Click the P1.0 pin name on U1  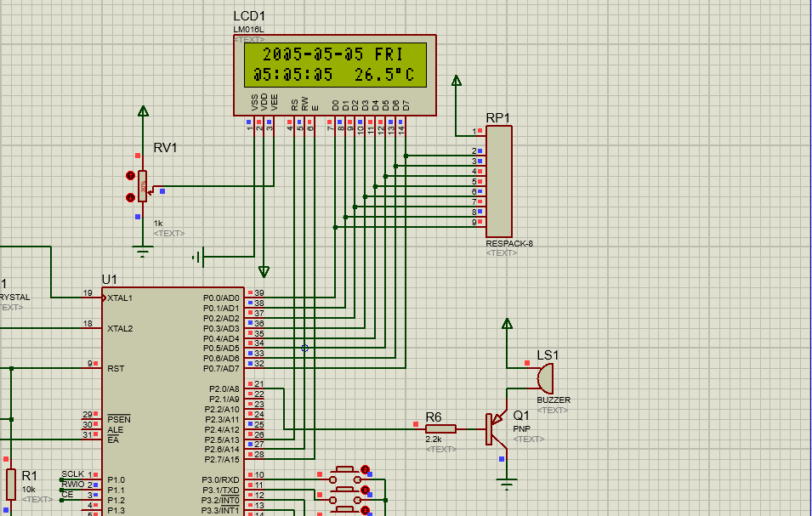(x=116, y=479)
